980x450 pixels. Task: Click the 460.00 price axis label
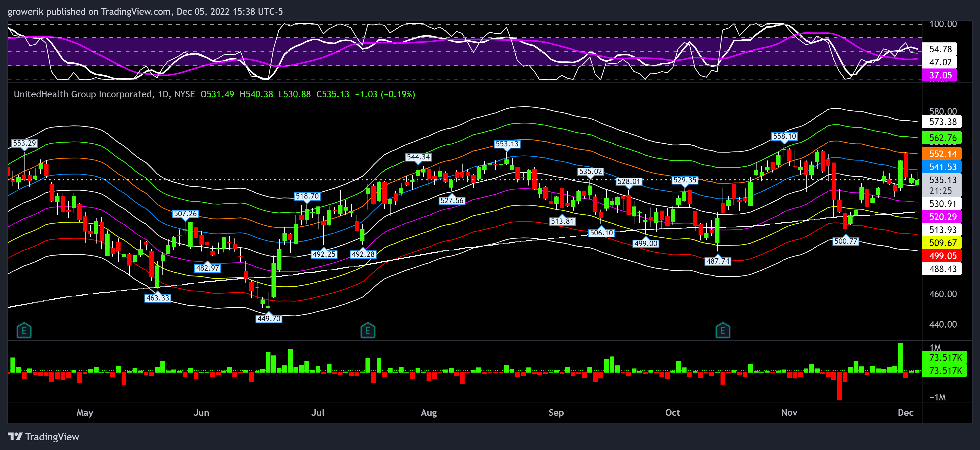click(943, 294)
